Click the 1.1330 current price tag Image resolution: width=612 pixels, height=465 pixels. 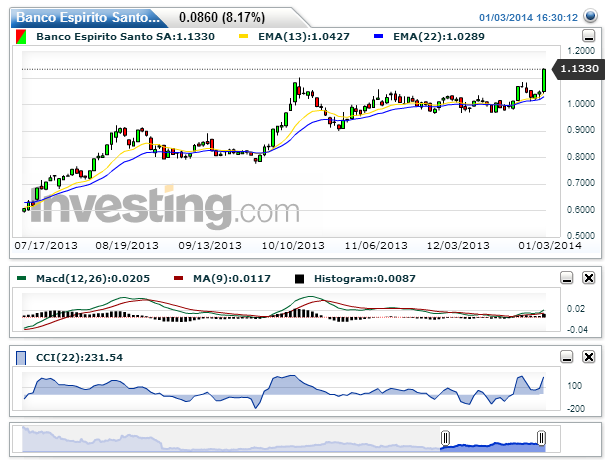click(x=579, y=69)
